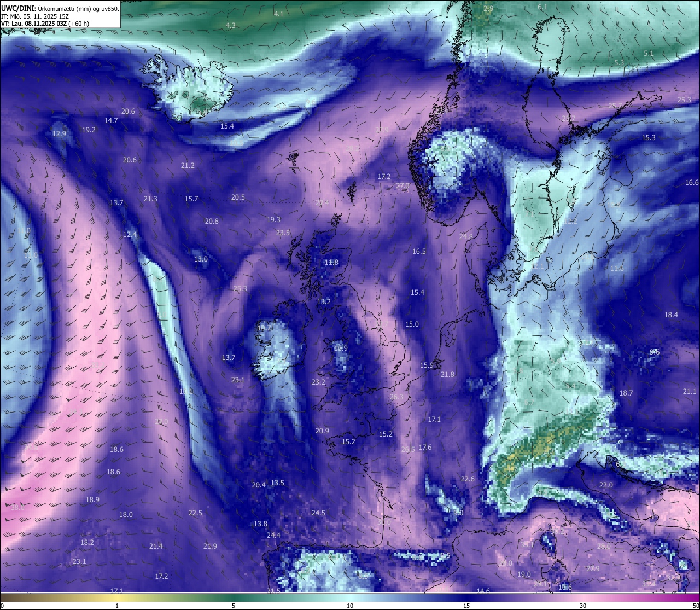Click the map value 16.6

tap(692, 183)
